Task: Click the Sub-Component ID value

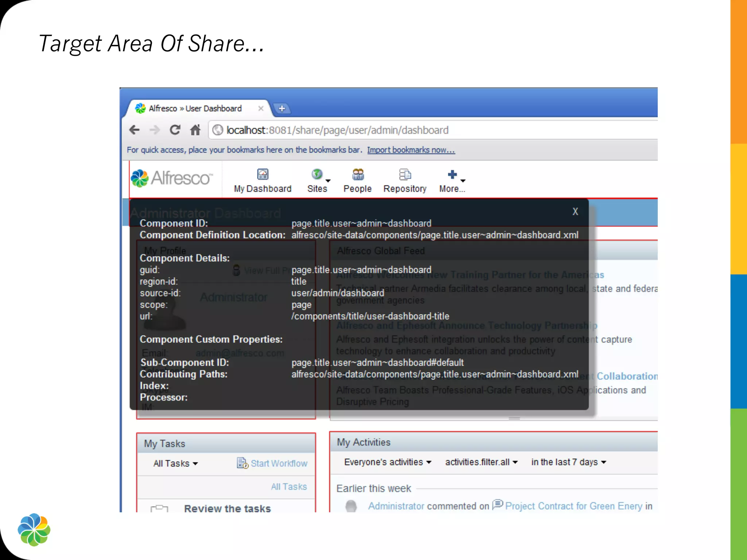Action: [378, 362]
